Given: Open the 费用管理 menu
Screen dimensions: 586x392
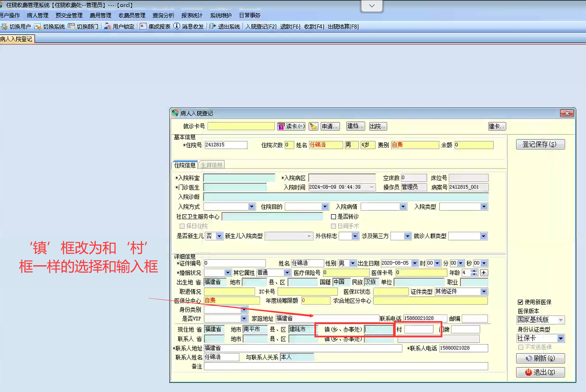Looking at the screenshot, I should click(101, 16).
